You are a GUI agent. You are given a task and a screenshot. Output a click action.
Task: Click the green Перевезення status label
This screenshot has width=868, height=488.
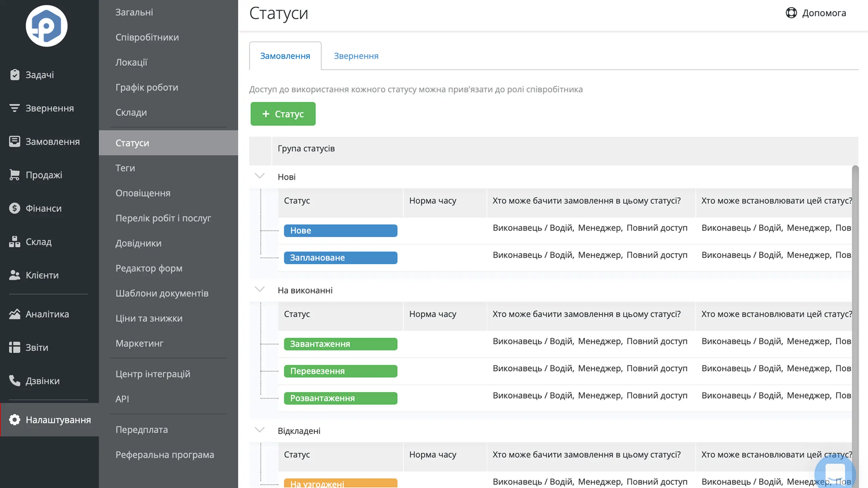pos(340,371)
